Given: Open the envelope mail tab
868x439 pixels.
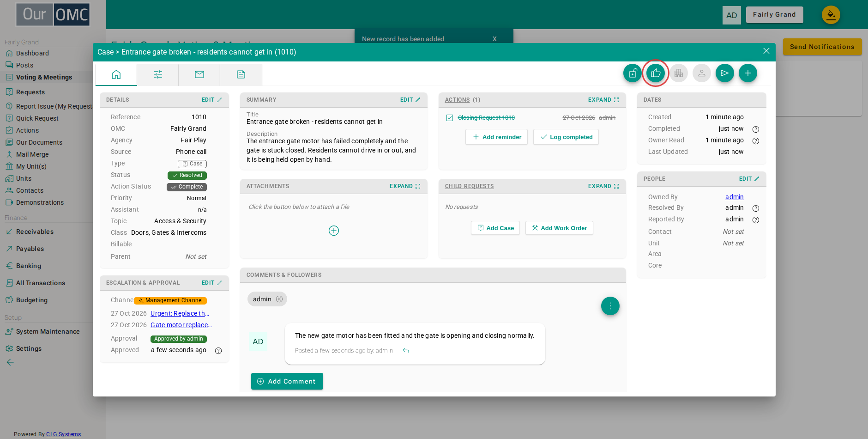Looking at the screenshot, I should tap(199, 74).
